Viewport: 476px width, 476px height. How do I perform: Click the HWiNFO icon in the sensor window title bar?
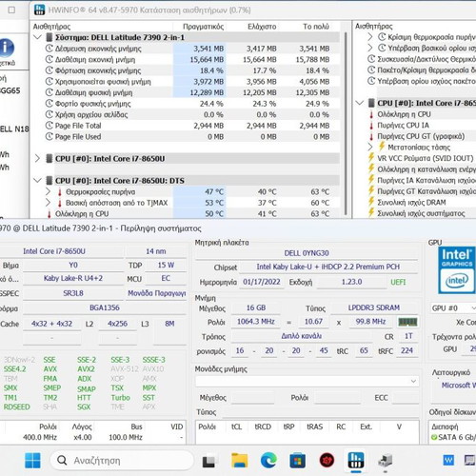click(39, 10)
